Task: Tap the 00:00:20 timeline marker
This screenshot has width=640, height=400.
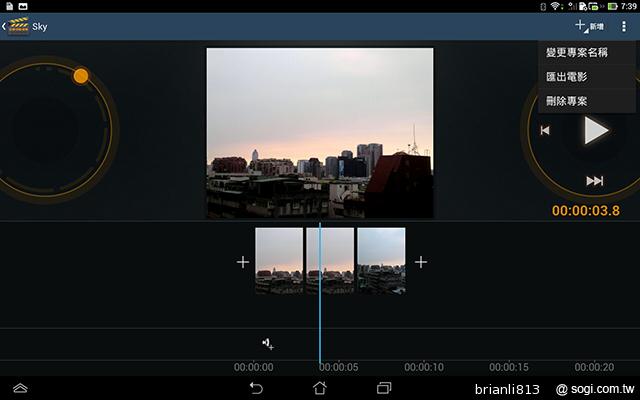Action: coord(594,367)
